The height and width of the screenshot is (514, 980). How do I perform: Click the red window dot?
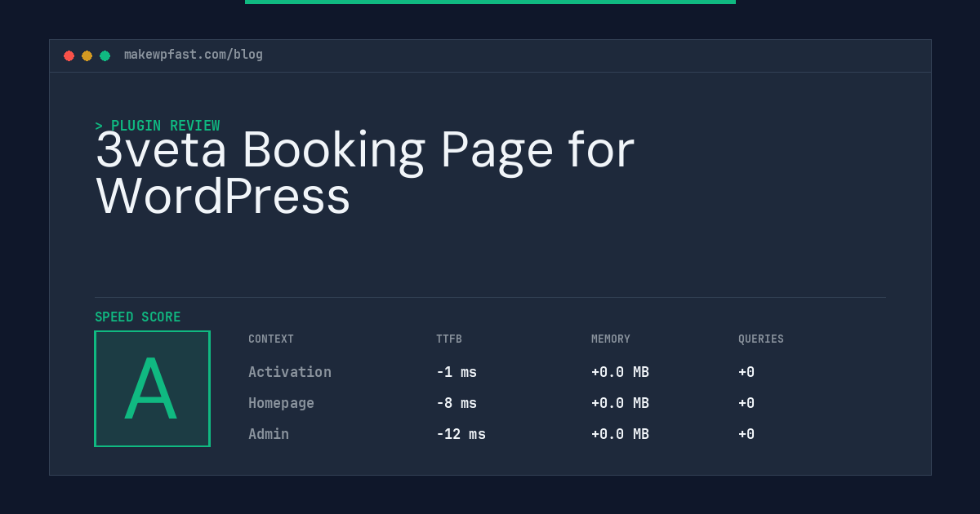[x=69, y=55]
